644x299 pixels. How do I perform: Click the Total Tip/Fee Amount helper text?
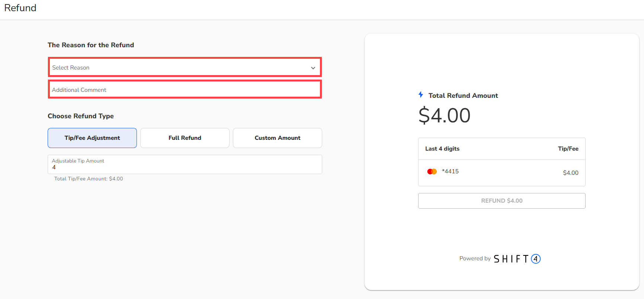click(89, 179)
